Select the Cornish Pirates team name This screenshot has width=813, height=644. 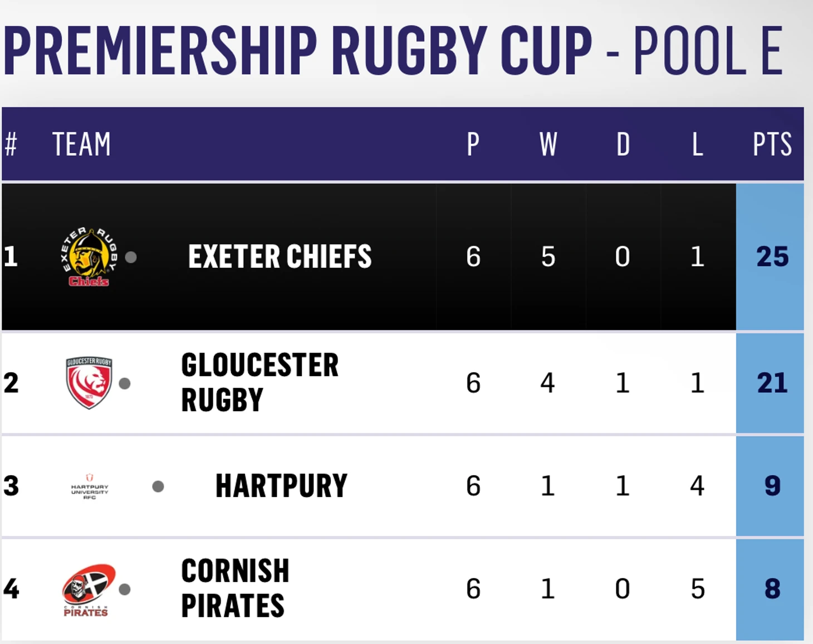235,589
